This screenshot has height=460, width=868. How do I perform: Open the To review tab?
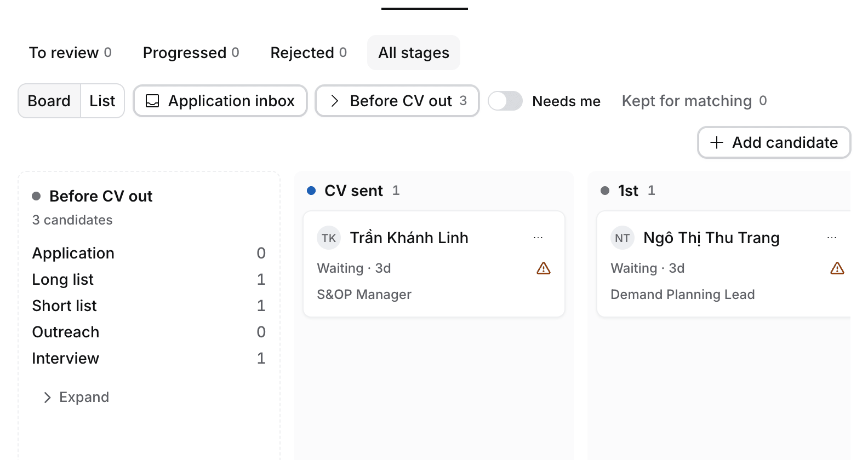[70, 53]
